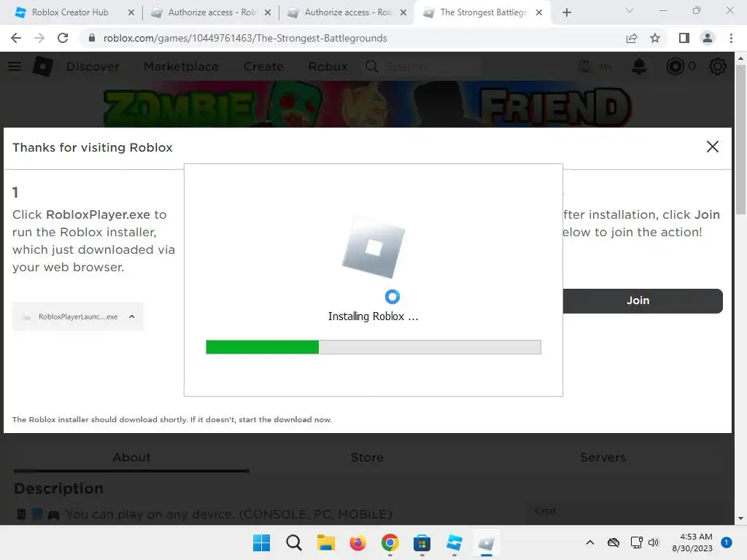Image resolution: width=747 pixels, height=560 pixels.
Task: Open the volume tray icon
Action: [x=654, y=542]
